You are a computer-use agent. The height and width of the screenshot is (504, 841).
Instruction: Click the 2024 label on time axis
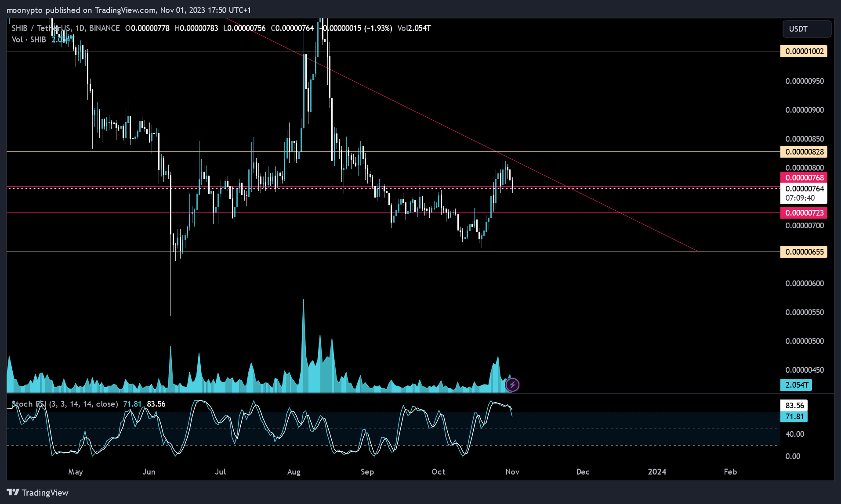(657, 472)
